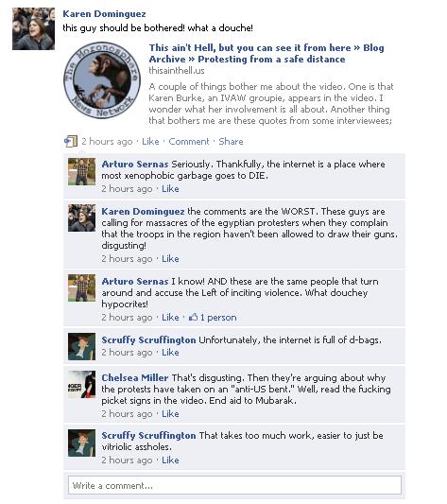Like Scruffy's 'vitriolic' comment

170,461
